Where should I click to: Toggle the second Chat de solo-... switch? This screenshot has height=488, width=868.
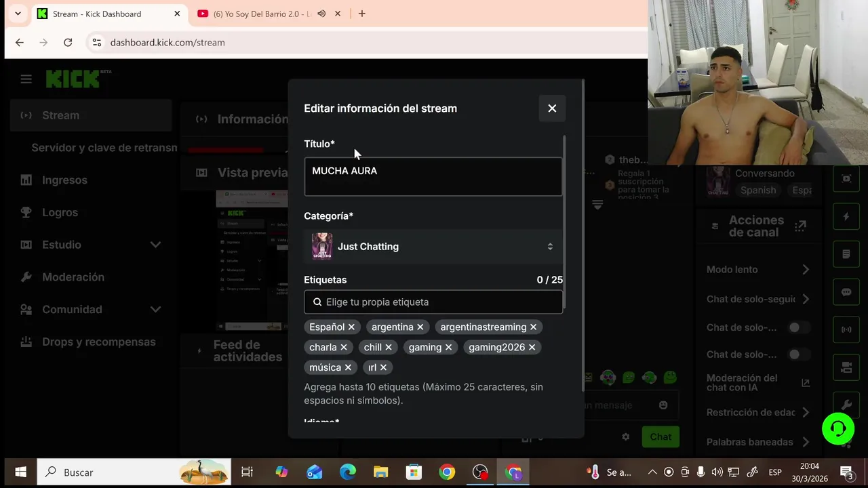[x=798, y=354]
